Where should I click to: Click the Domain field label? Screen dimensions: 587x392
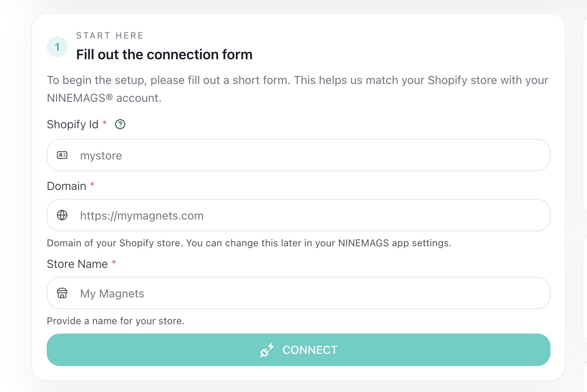pyautogui.click(x=67, y=186)
